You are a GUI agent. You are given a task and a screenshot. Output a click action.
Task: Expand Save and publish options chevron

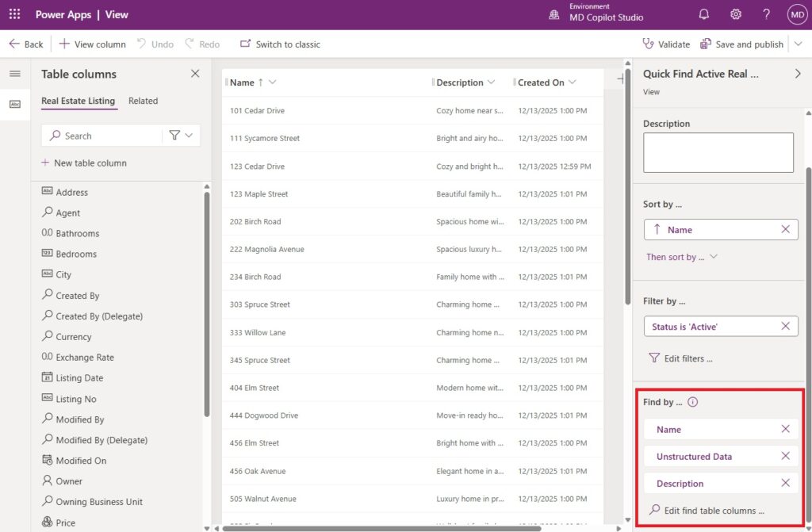coord(798,44)
